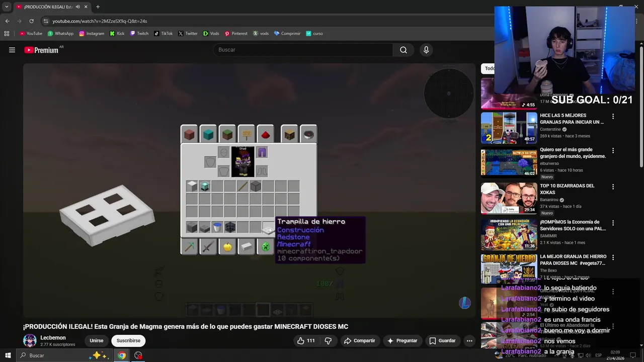Share video with Compartir button
The width and height of the screenshot is (644, 362).
coord(360,340)
